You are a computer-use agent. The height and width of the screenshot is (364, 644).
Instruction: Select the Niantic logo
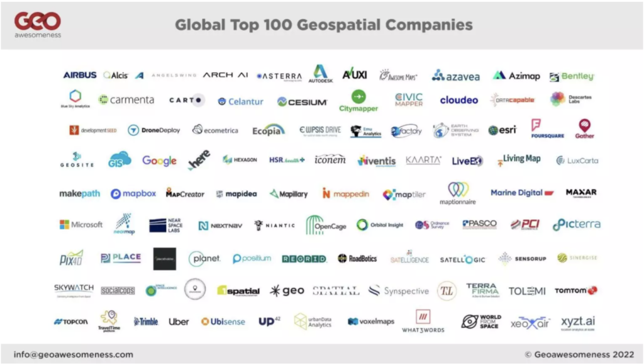(274, 225)
